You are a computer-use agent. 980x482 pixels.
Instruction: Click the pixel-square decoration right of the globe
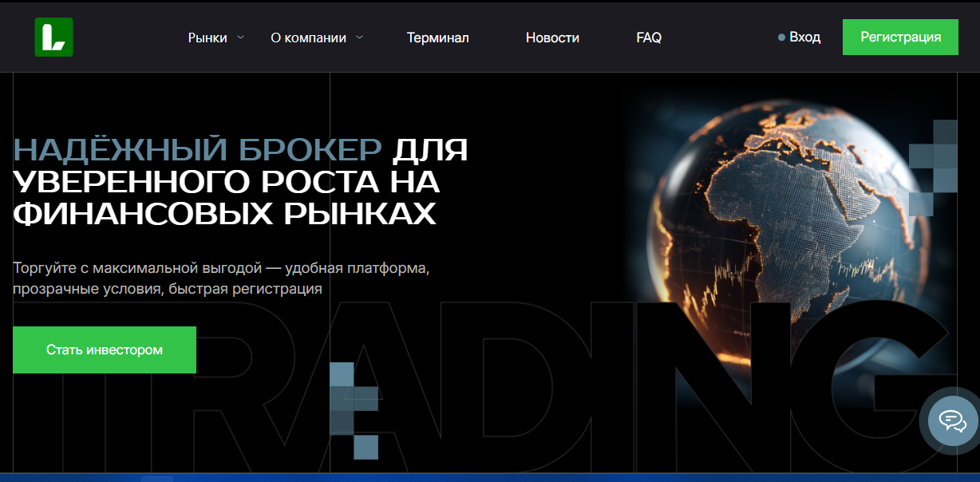(935, 168)
